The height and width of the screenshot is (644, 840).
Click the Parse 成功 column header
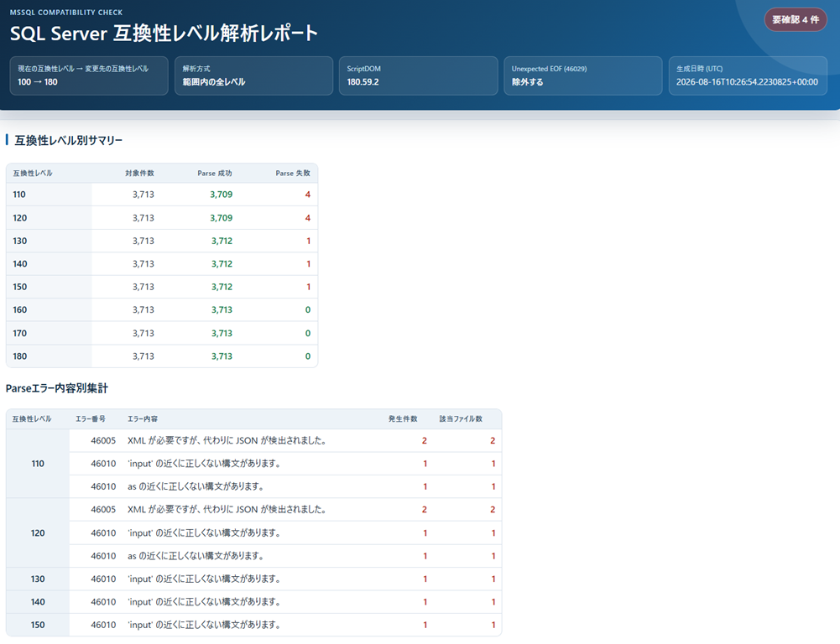[x=214, y=173]
